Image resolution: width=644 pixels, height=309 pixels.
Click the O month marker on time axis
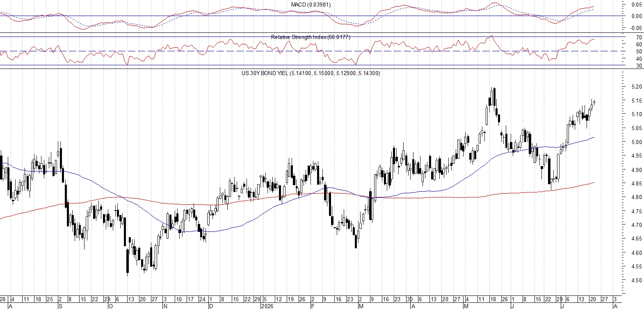110,306
